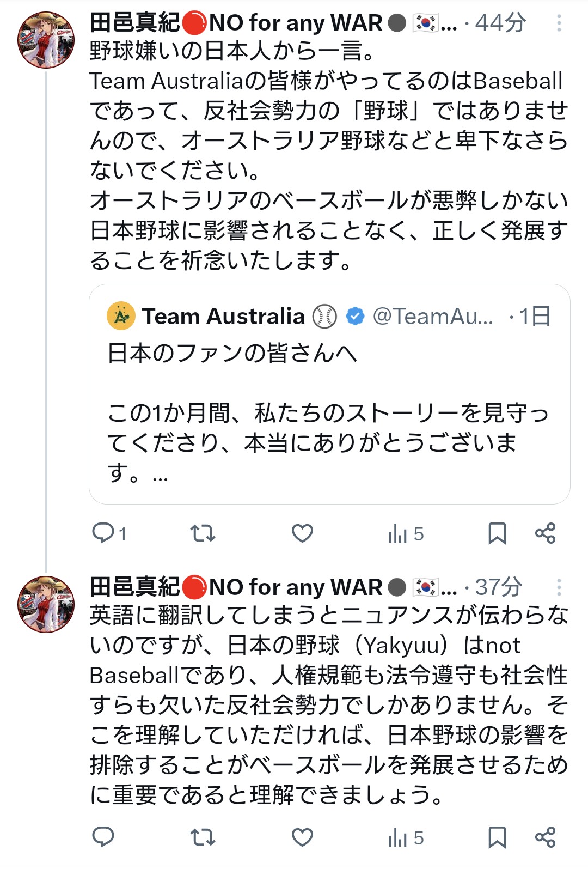Retweet the first tweet
588x875 pixels.
(203, 533)
